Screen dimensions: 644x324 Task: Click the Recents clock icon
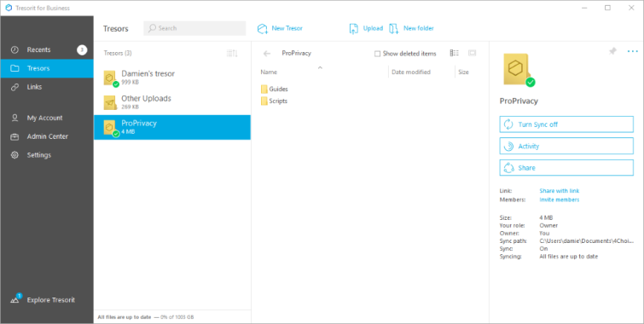coord(15,49)
